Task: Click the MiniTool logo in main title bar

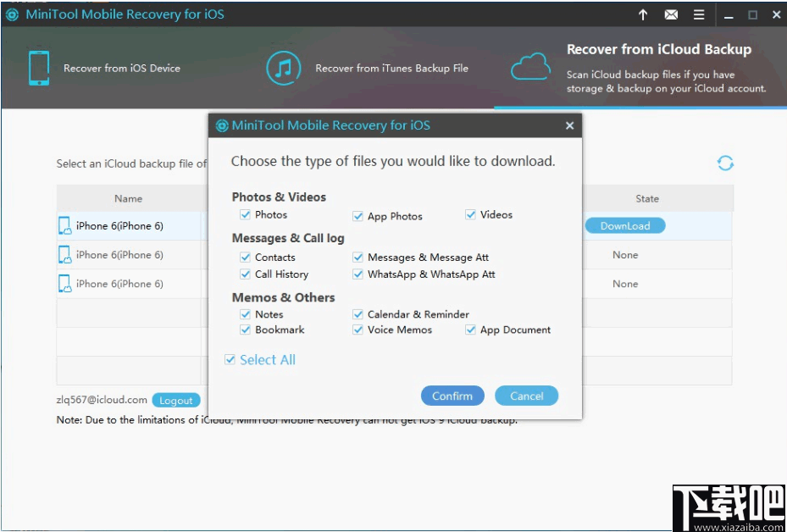Action: pos(12,14)
